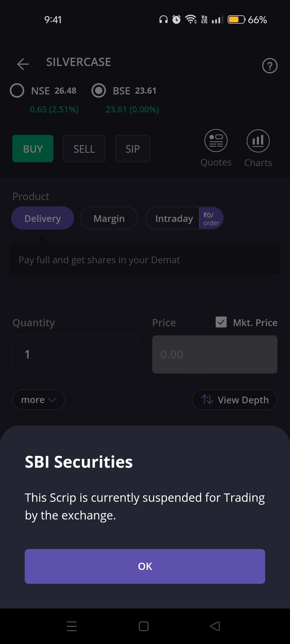
Task: Tap the back arrow icon
Action: 23,64
